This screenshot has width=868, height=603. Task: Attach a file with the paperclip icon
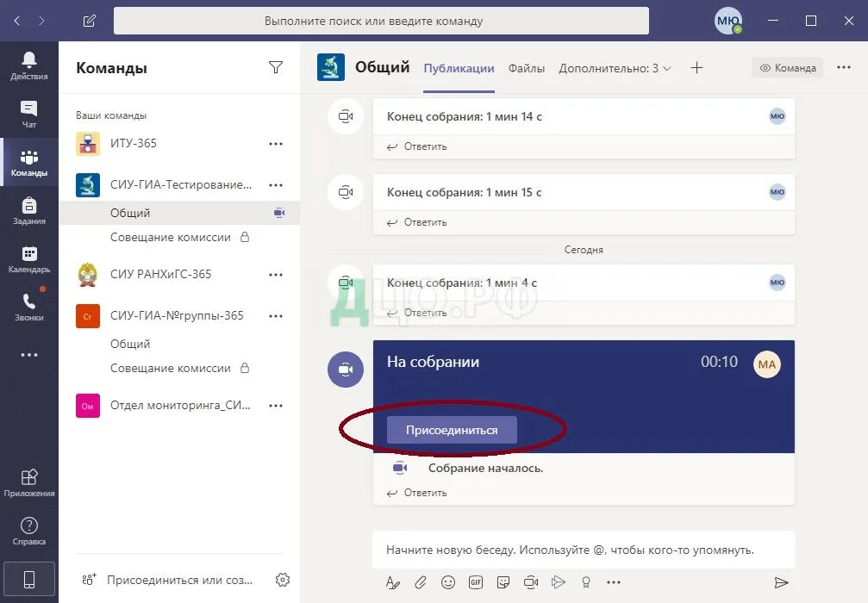(x=420, y=582)
